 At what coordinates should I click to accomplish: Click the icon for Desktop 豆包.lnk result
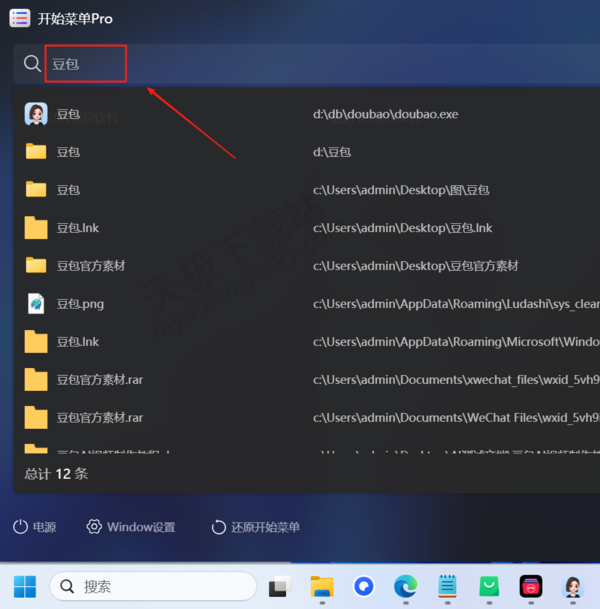36,228
